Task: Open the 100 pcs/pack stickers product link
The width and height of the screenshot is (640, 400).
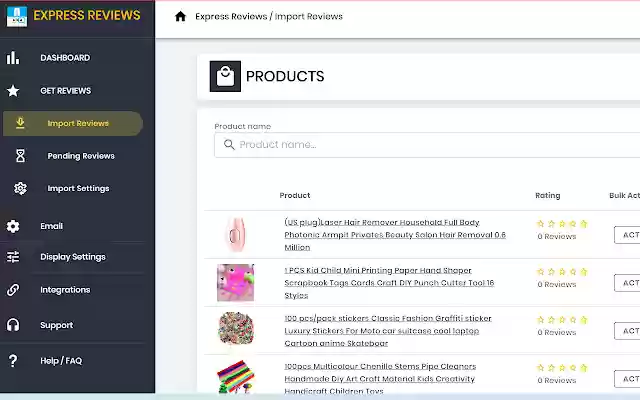Action: [388, 331]
